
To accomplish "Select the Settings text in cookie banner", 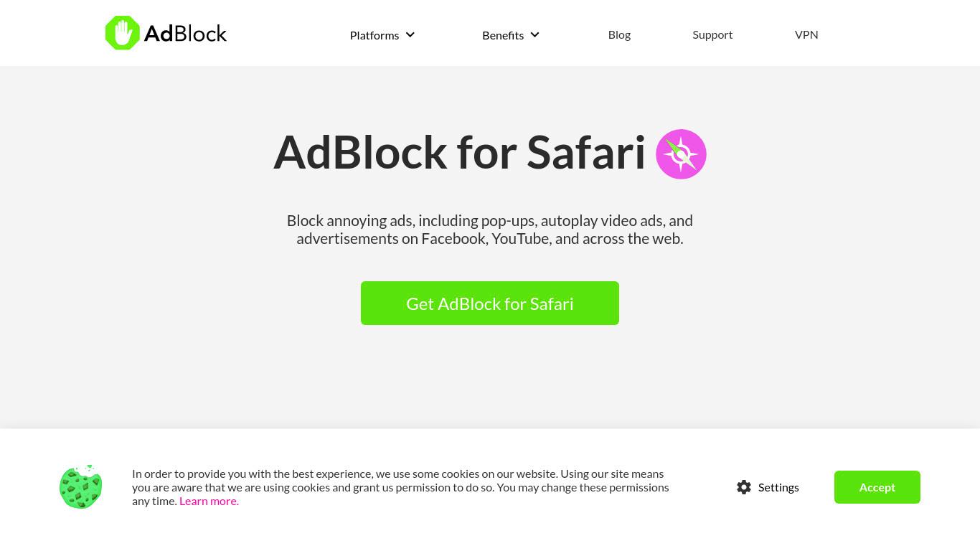I will pyautogui.click(x=778, y=487).
